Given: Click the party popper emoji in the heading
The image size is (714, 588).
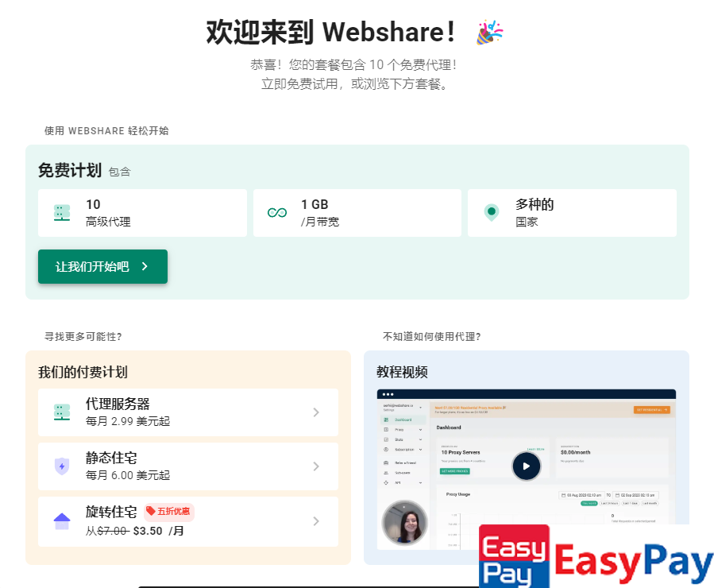Looking at the screenshot, I should point(489,33).
